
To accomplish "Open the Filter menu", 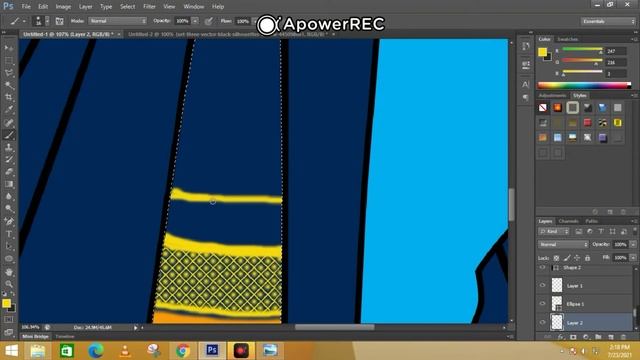I will (x=149, y=7).
